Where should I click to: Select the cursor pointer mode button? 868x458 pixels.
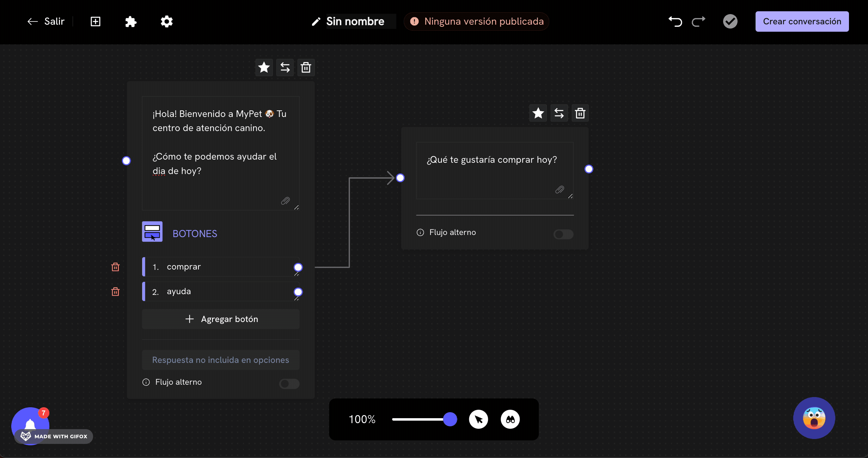click(x=478, y=419)
